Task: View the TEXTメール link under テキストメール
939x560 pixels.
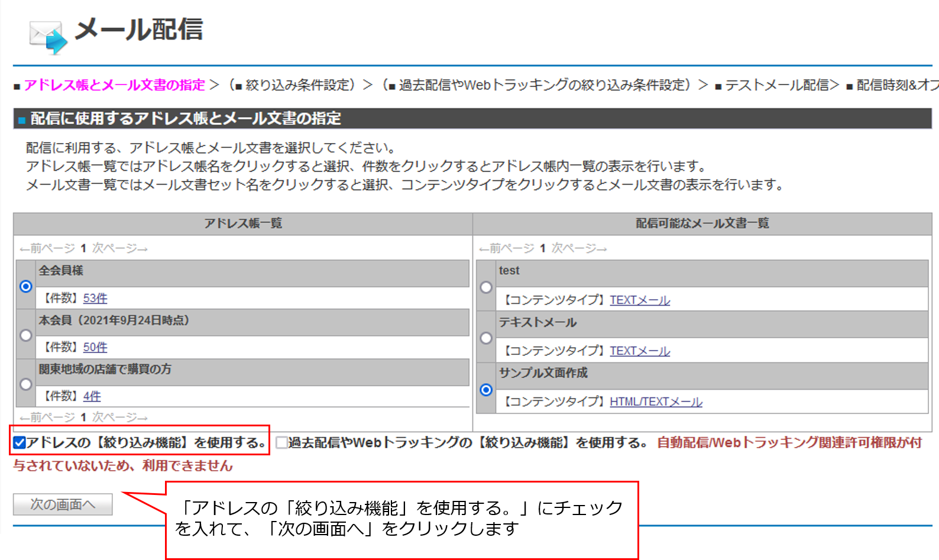Action: point(640,351)
